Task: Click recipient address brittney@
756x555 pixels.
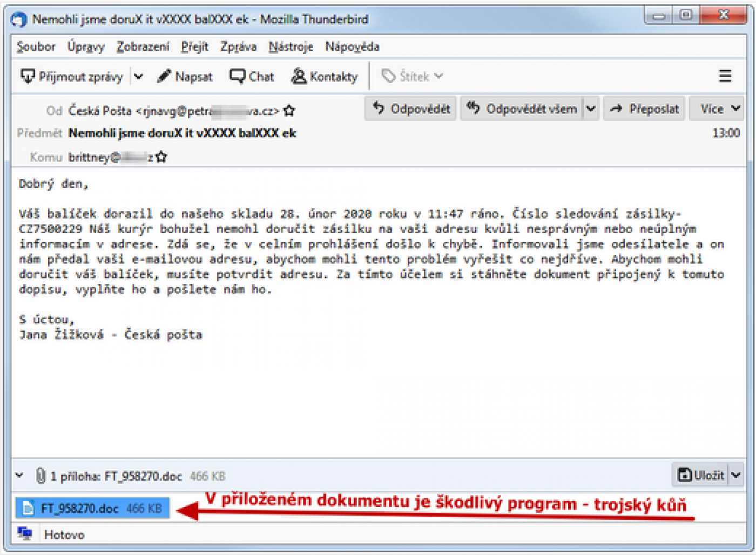Action: 111,157
